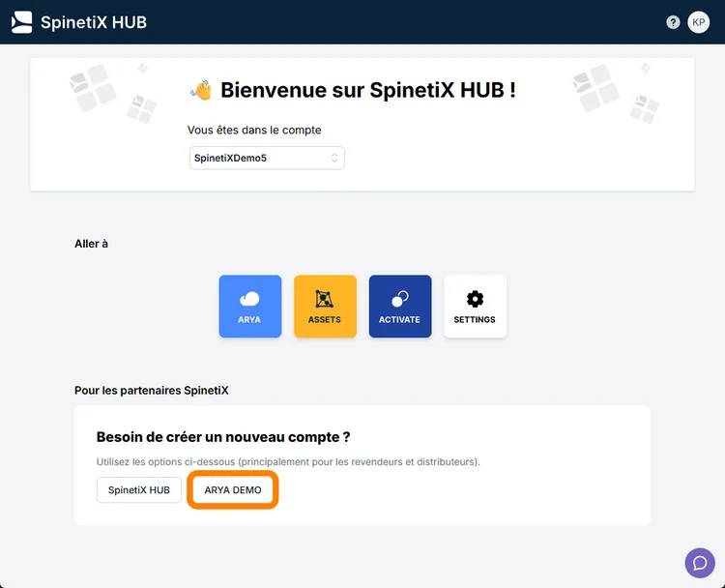Click 'Besoin de créer un nouveau compte ?' heading

[223, 437]
